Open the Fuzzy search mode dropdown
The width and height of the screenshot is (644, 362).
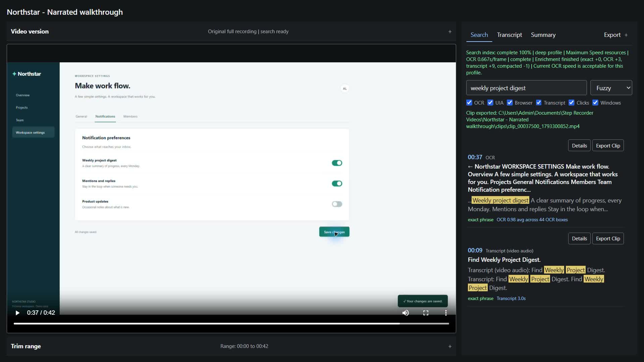[x=611, y=88]
